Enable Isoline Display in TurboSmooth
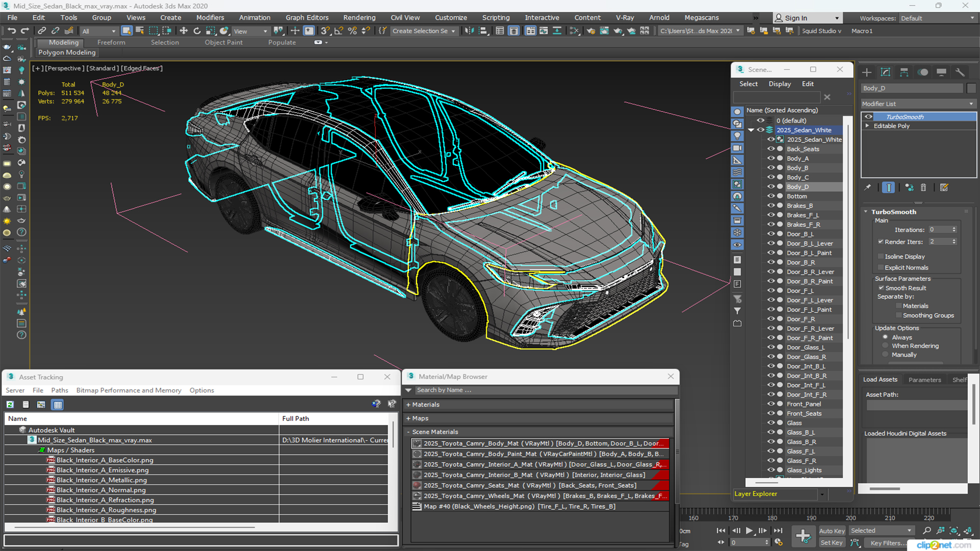 click(880, 256)
